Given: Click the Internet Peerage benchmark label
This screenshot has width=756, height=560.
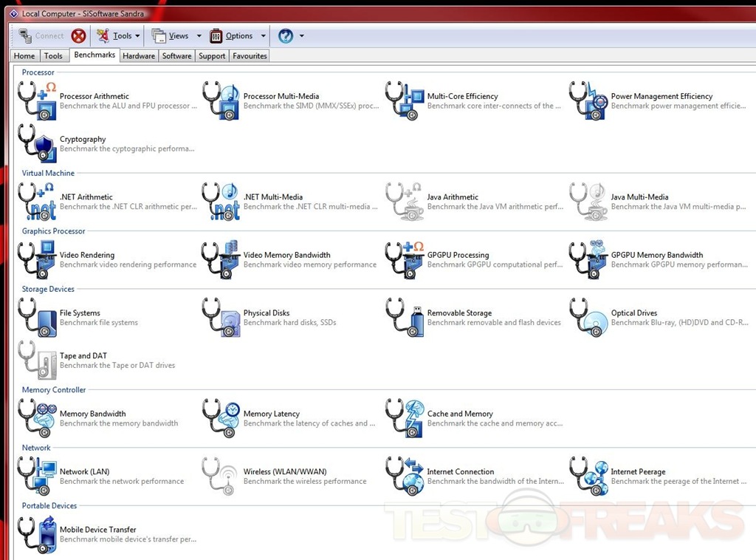Looking at the screenshot, I should tap(638, 471).
